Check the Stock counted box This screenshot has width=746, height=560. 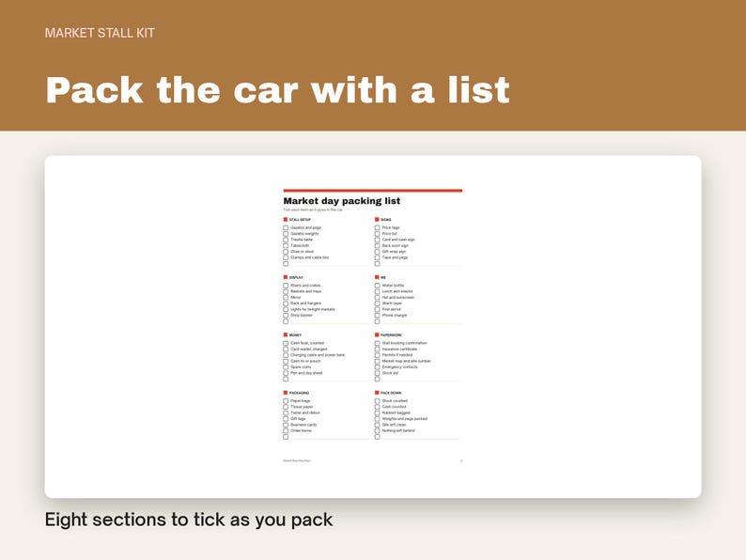click(x=377, y=401)
